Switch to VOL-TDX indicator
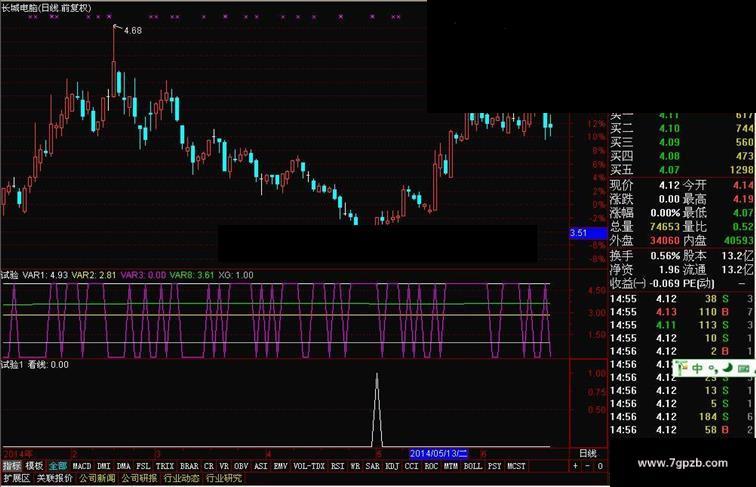This screenshot has width=756, height=487. click(309, 466)
